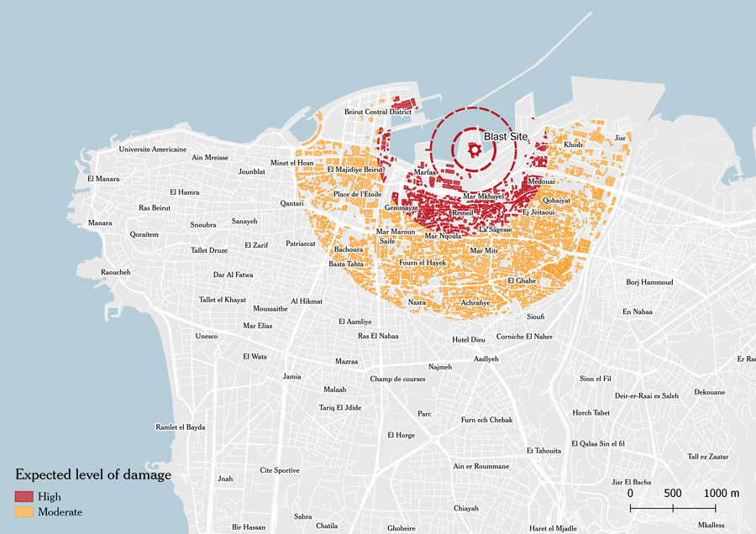Select the red High damage legend swatch
The height and width of the screenshot is (534, 756).
[24, 497]
